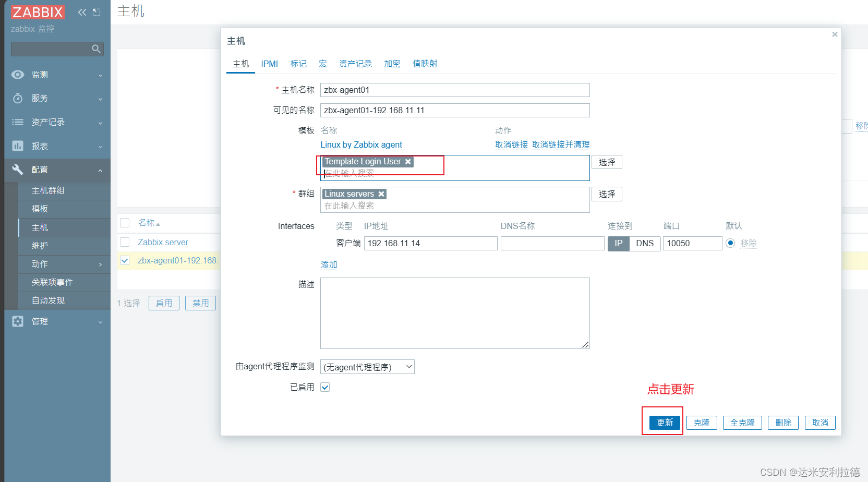Switch to the IPMI tab
Viewport: 868px width, 482px height.
tap(270, 64)
